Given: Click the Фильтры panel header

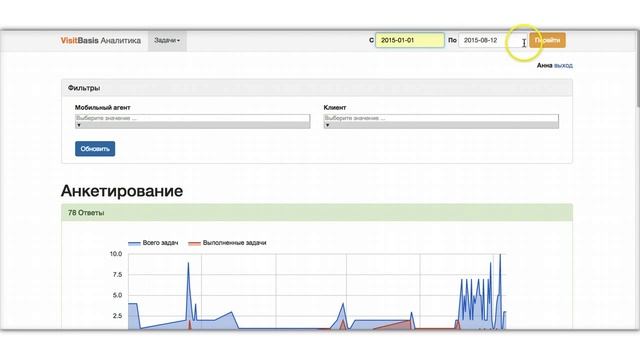Looking at the screenshot, I should pyautogui.click(x=317, y=88).
